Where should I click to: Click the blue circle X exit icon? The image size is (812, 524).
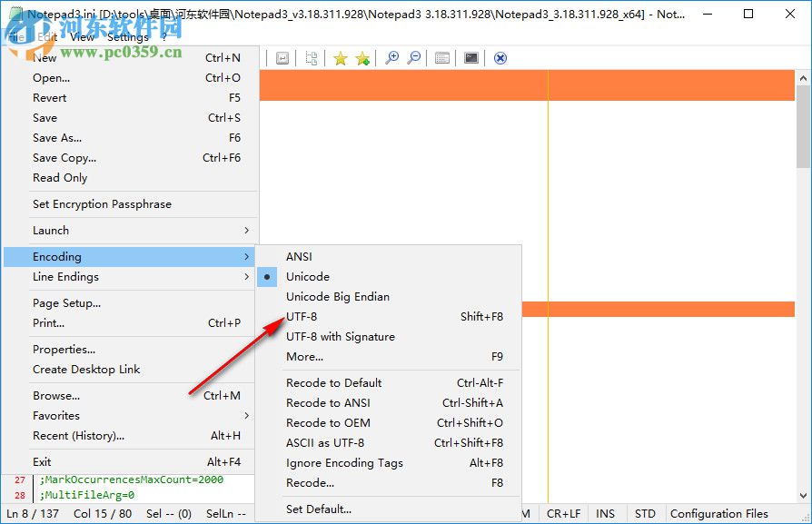(500, 58)
